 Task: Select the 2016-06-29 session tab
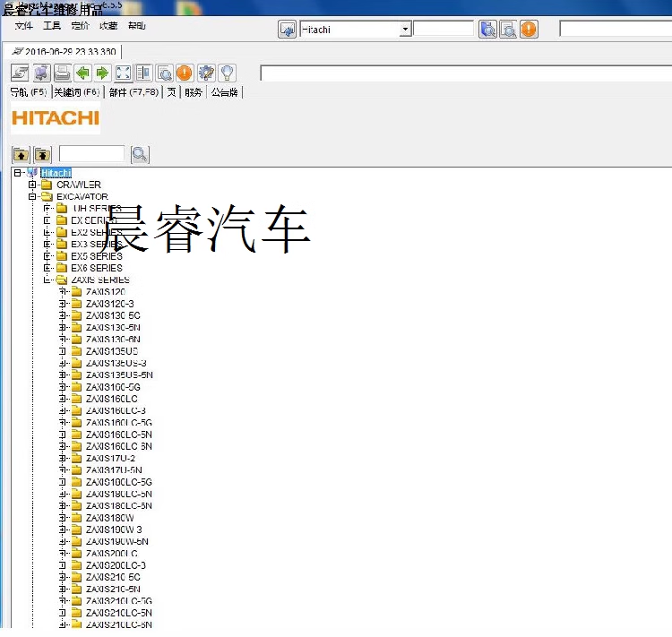[65, 51]
